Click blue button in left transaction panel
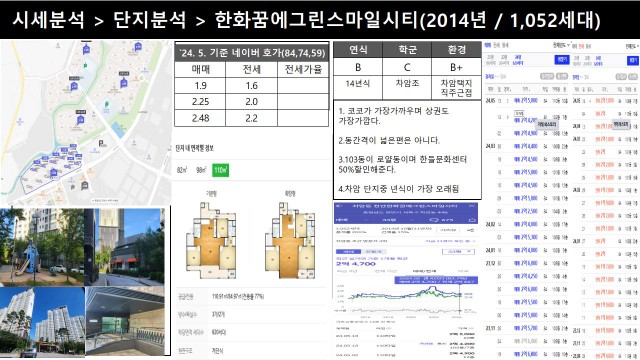Screen dimensions: 640x360 coord(562,60)
